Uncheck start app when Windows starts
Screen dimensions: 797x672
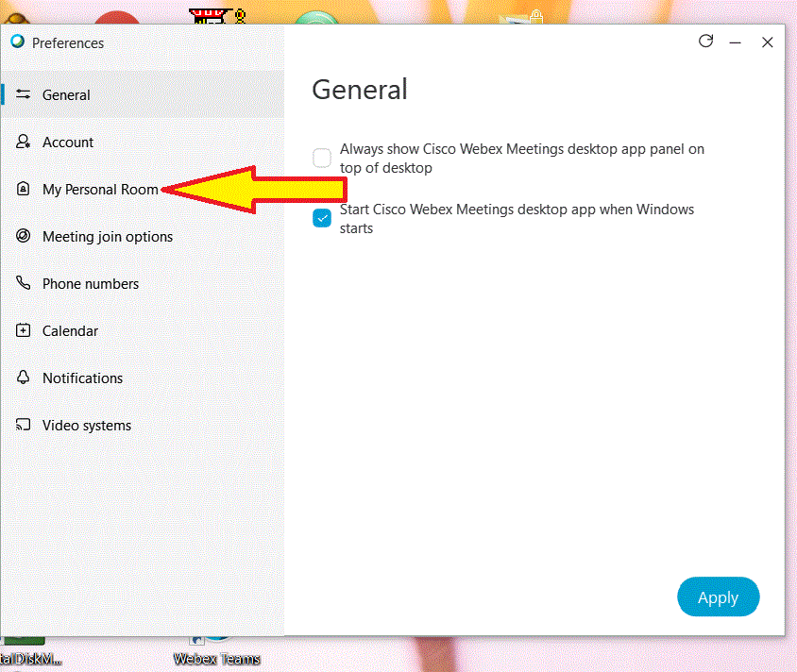322,218
